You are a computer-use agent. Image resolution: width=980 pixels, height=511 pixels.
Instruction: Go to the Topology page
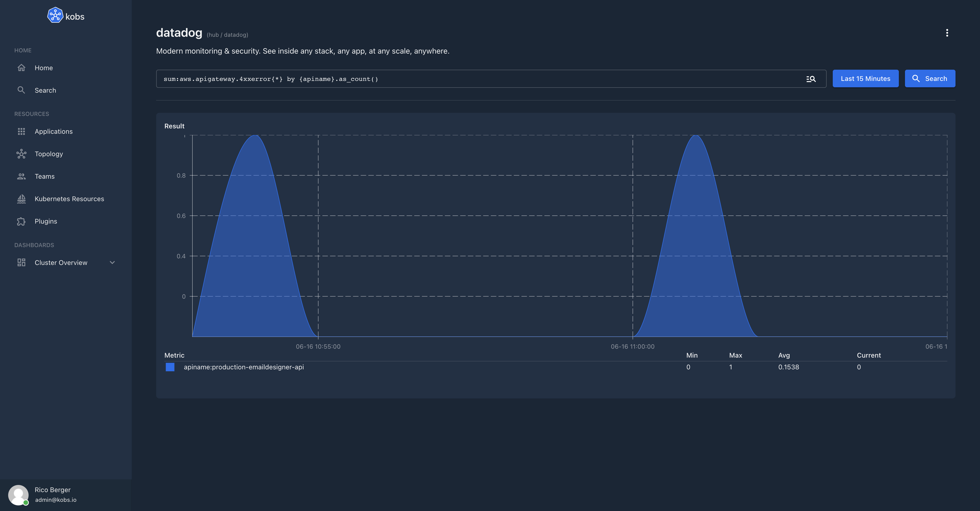49,154
